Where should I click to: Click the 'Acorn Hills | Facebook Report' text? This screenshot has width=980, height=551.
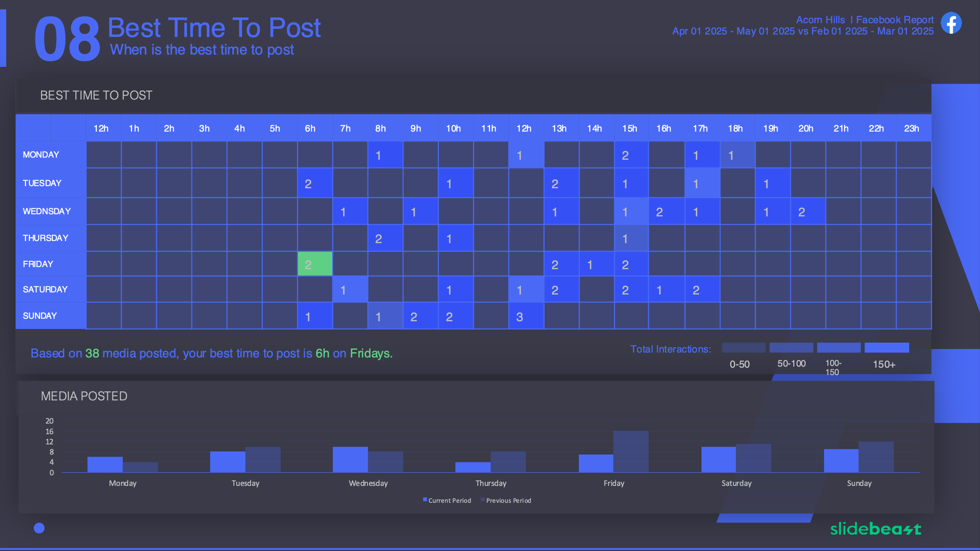pos(865,20)
